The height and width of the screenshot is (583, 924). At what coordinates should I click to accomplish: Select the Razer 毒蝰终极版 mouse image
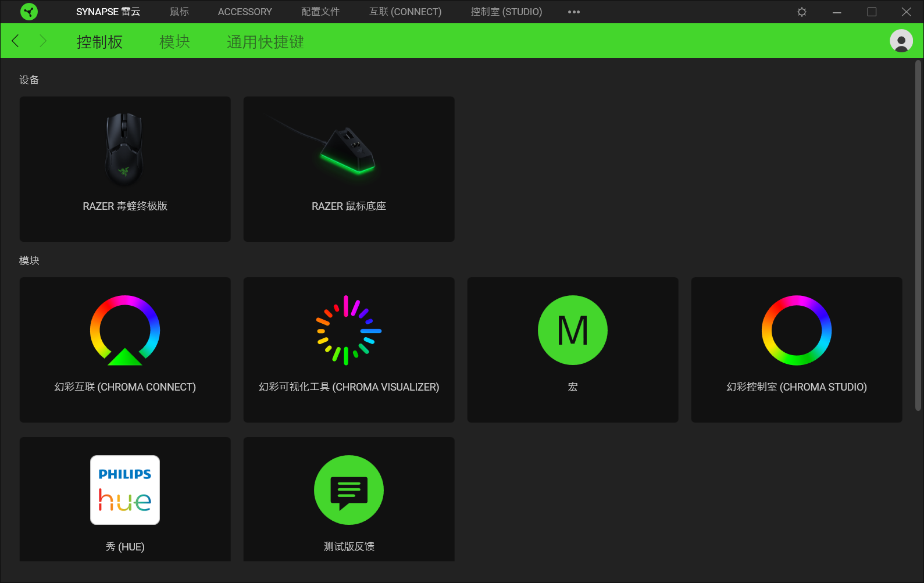[x=124, y=148]
